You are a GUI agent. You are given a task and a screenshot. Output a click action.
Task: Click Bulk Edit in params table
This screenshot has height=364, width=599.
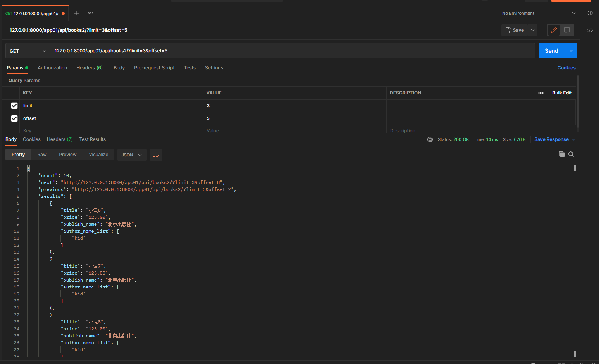coord(562,93)
